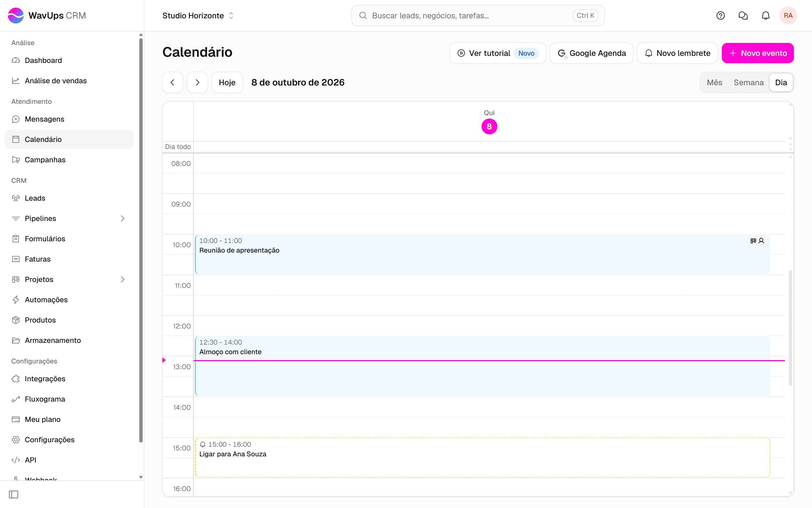Click the Dashboard gauge icon
Viewport: 812px width, 508px height.
[16, 60]
